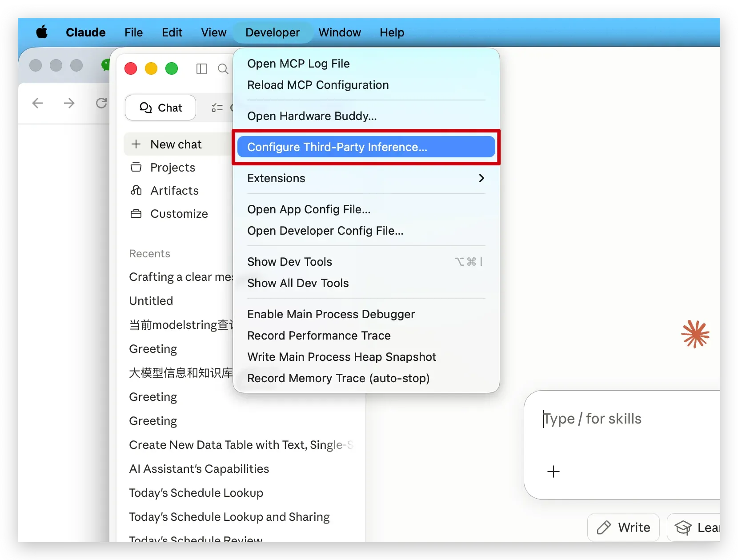
Task: Click the red close button of Claude window
Action: click(131, 68)
